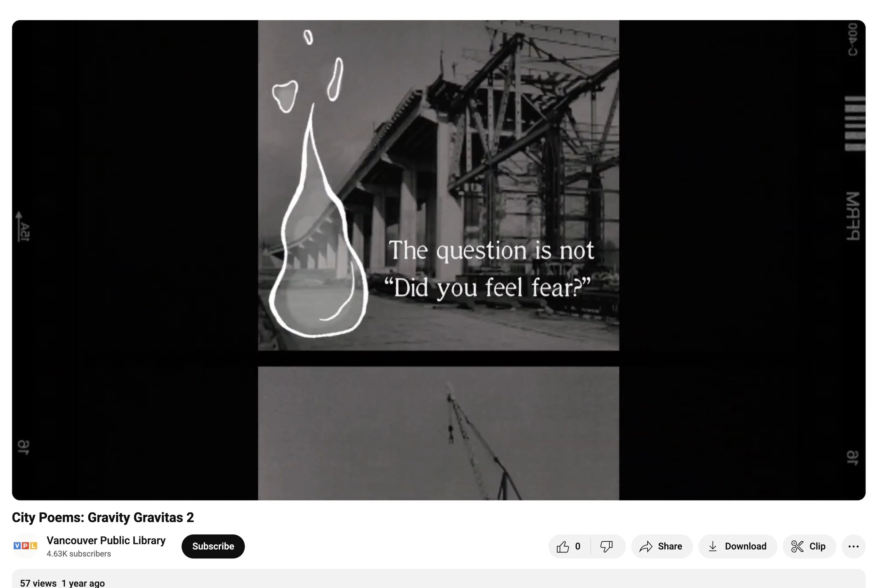Image resolution: width=869 pixels, height=588 pixels.
Task: Click the Download arrow icon
Action: pyautogui.click(x=713, y=547)
